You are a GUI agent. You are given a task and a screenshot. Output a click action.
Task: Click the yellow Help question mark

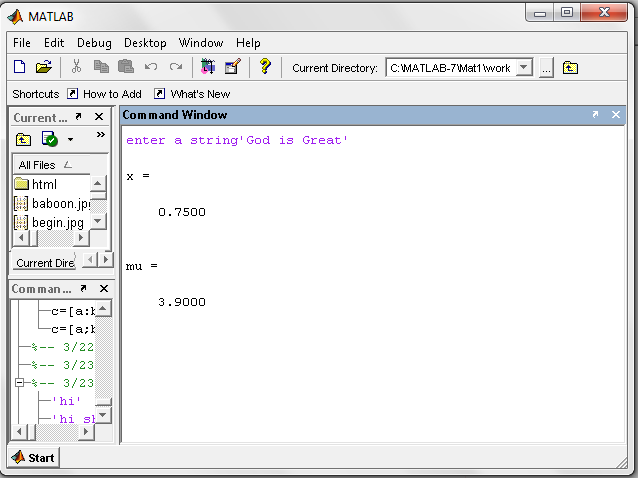click(264, 67)
